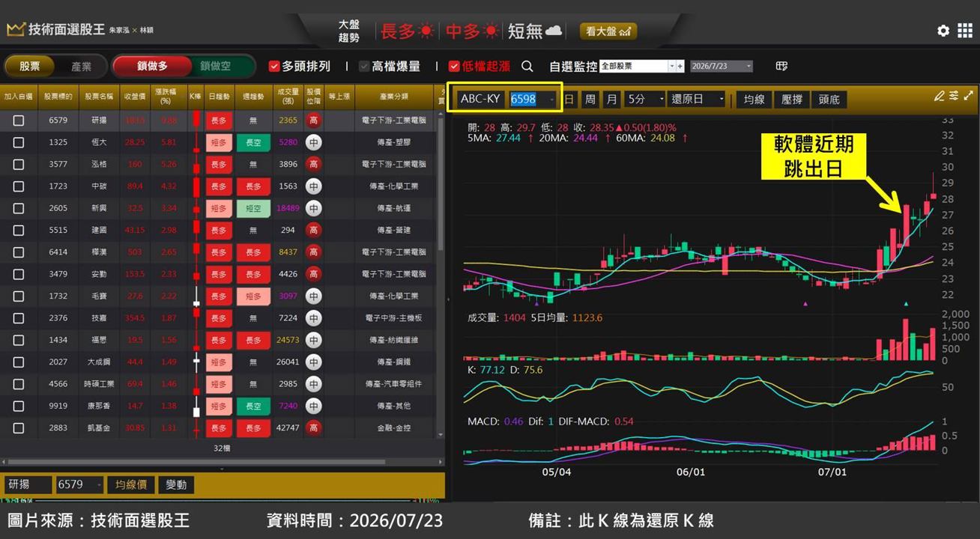Click 高 price level badge for 2883
Viewport: 980px width, 539px height.
[x=313, y=428]
